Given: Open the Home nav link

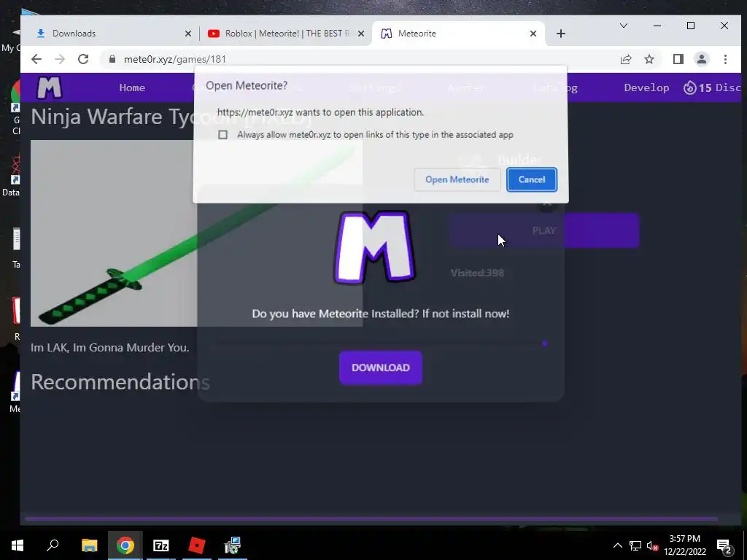Looking at the screenshot, I should point(132,87).
